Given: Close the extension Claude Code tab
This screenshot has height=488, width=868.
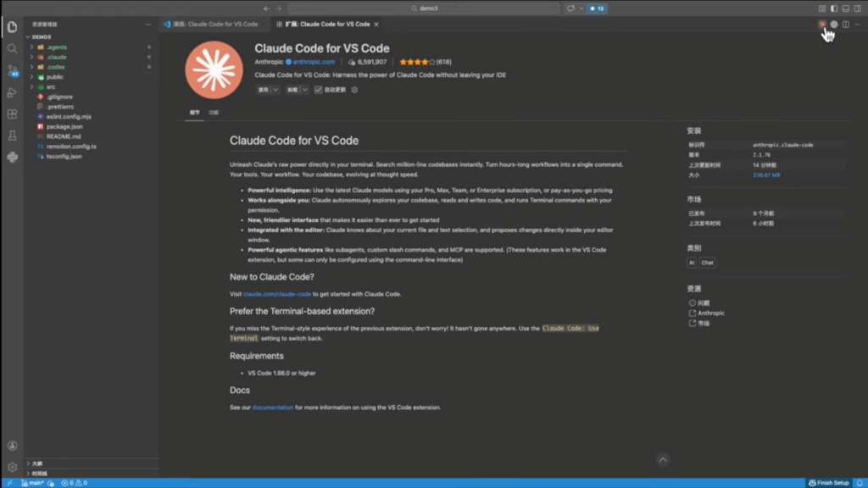Looking at the screenshot, I should pyautogui.click(x=376, y=25).
